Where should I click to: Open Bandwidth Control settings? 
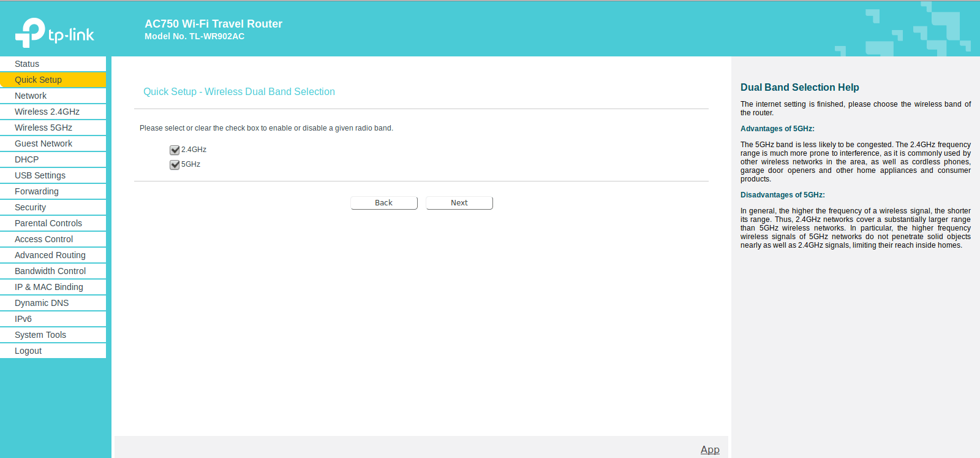point(53,271)
